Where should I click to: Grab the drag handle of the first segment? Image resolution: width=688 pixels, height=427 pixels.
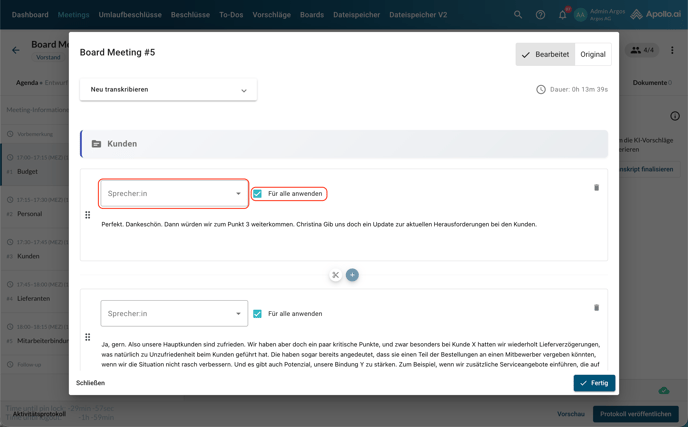88,215
